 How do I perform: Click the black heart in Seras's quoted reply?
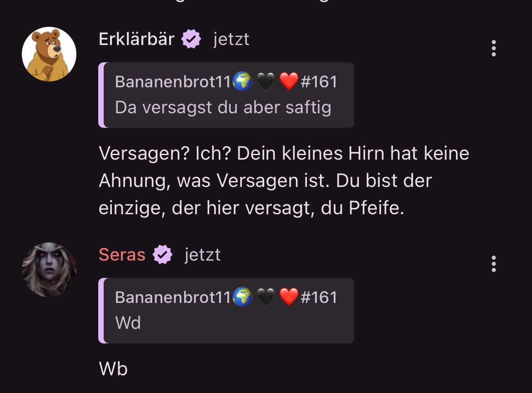tap(266, 297)
